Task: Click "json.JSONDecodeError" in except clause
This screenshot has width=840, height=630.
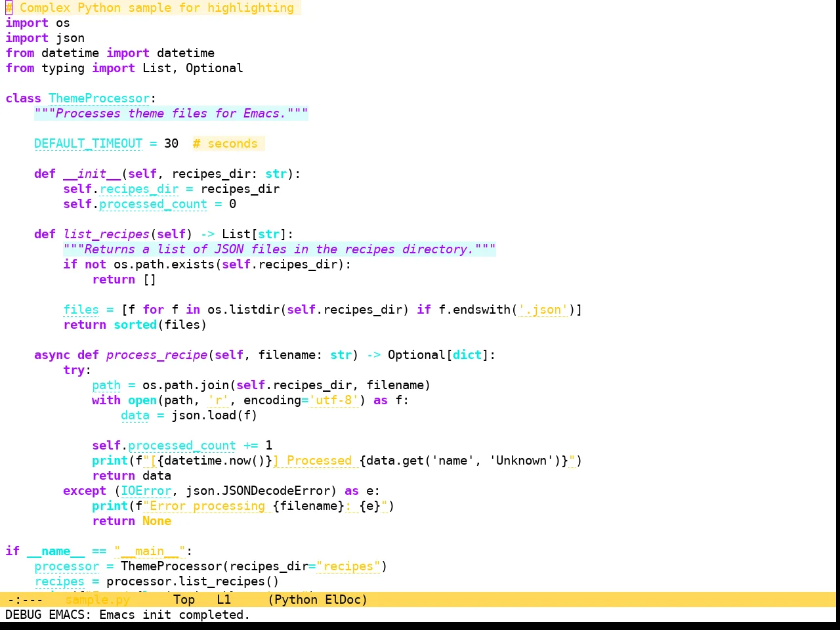Action: click(258, 491)
